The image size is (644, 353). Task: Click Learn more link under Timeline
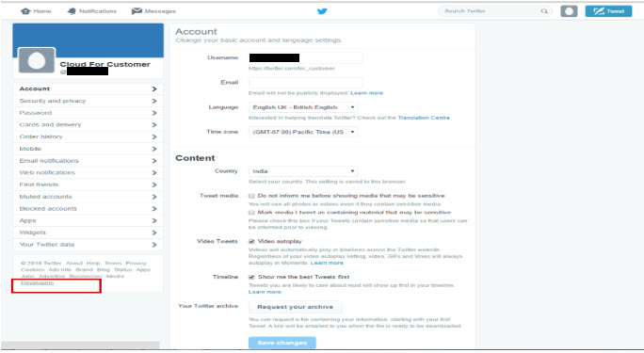265,292
